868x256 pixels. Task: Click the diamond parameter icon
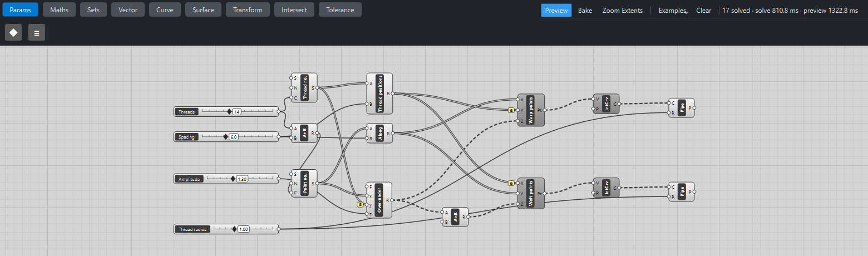click(13, 32)
